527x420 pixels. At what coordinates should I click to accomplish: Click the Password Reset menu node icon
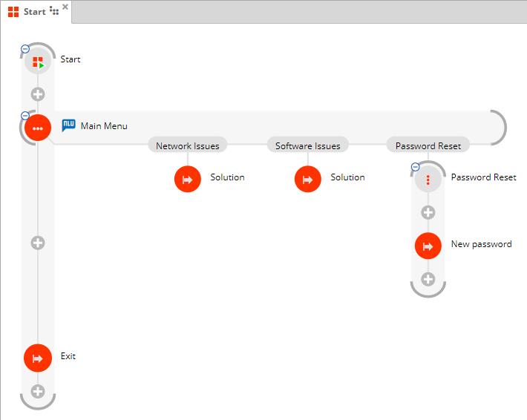click(428, 179)
